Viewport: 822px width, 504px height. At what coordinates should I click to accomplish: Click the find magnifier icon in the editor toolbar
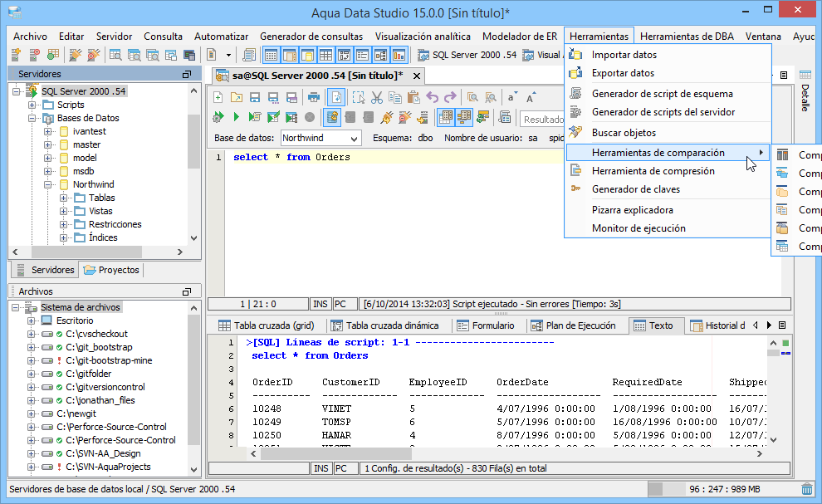coord(473,97)
